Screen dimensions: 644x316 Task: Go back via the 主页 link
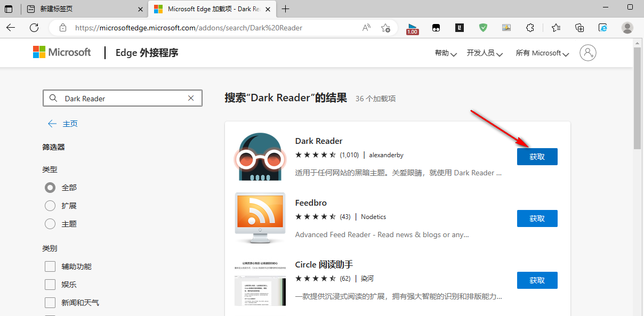63,124
